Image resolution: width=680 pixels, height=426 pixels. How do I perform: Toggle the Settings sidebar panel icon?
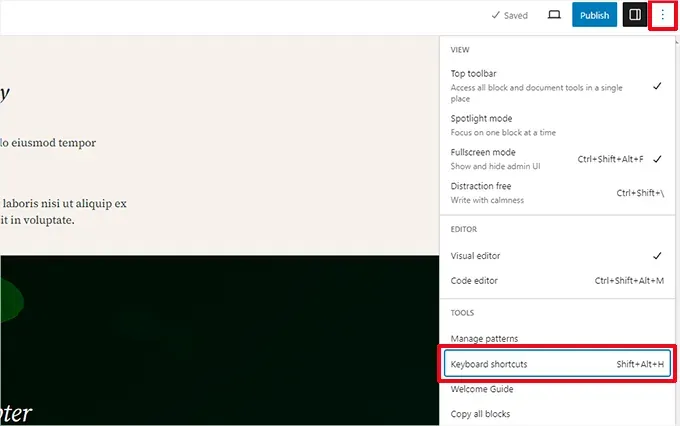634,15
